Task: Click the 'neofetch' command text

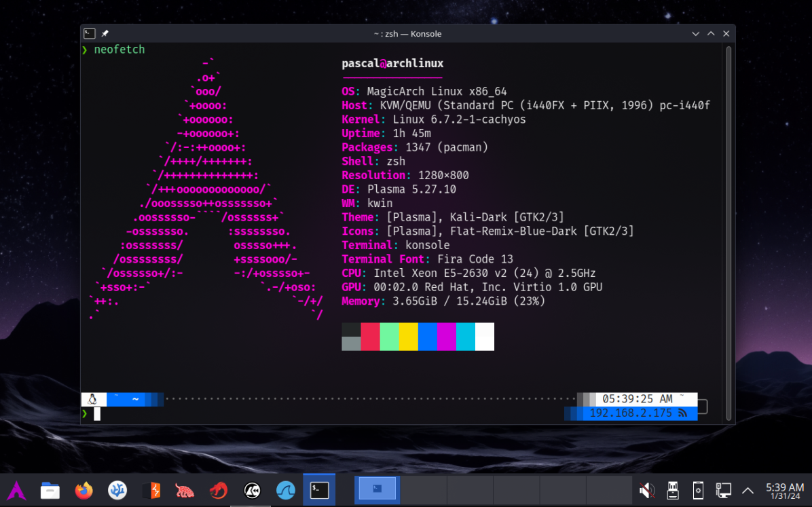Action: (119, 50)
